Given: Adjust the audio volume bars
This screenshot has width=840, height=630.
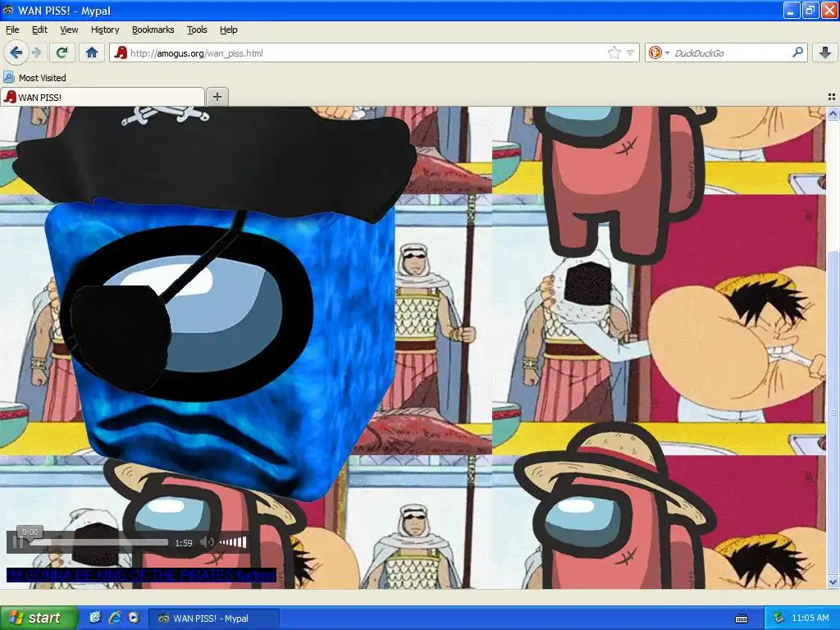Looking at the screenshot, I should click(x=234, y=542).
